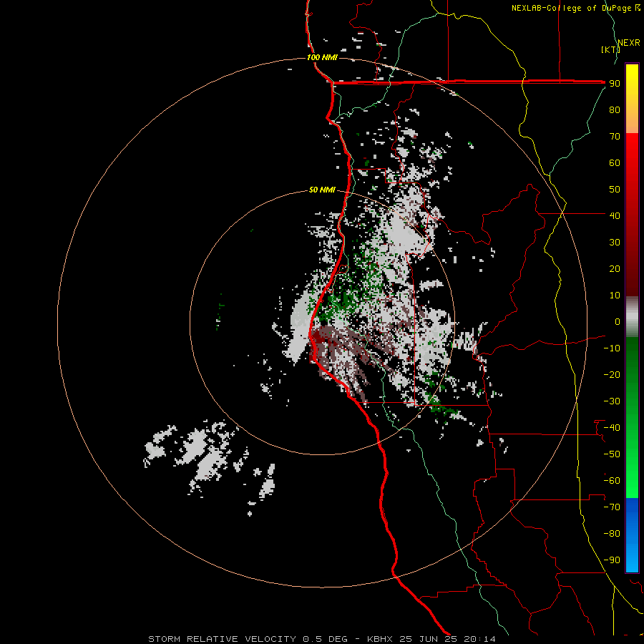Click the [KT] units label
The image size is (644, 644).
click(610, 49)
